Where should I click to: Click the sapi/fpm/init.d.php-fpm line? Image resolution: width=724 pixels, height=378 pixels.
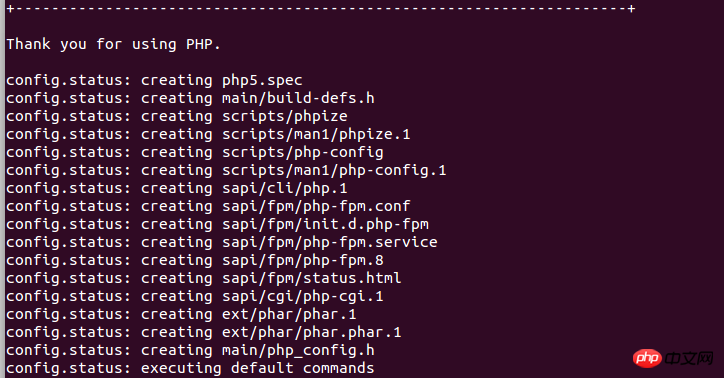click(x=217, y=224)
